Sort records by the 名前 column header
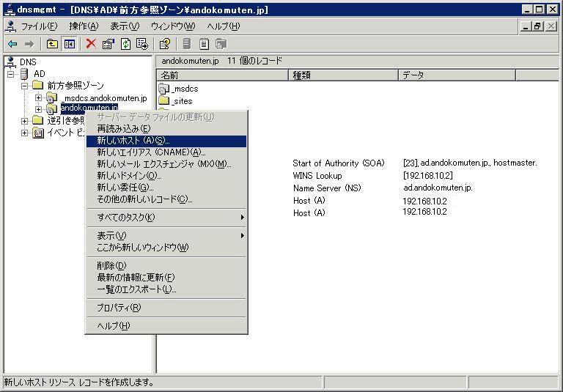The width and height of the screenshot is (563, 392). (x=221, y=75)
